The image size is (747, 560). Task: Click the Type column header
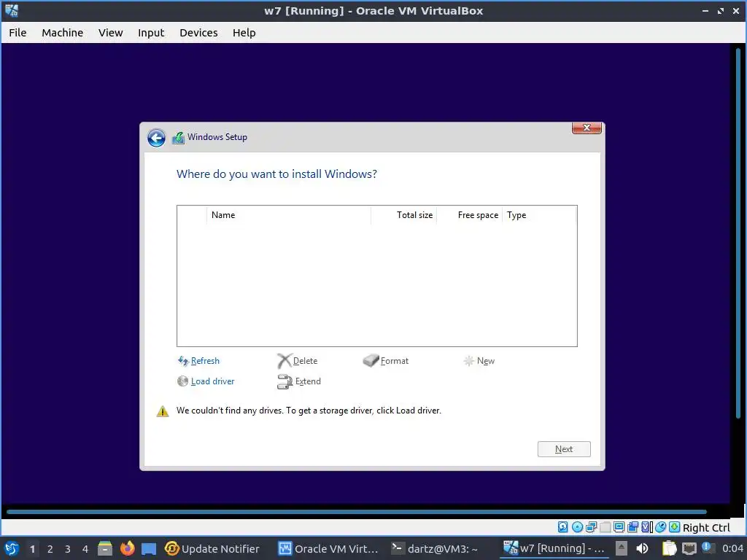(x=539, y=215)
